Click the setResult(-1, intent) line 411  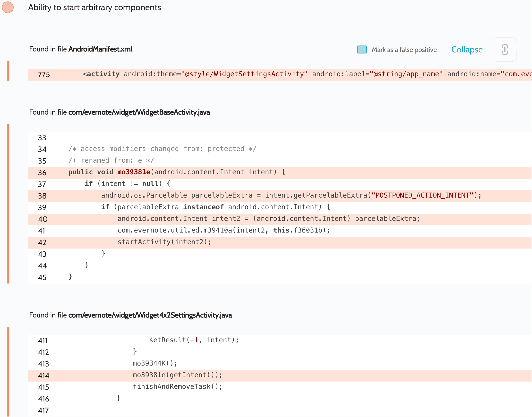(194, 340)
